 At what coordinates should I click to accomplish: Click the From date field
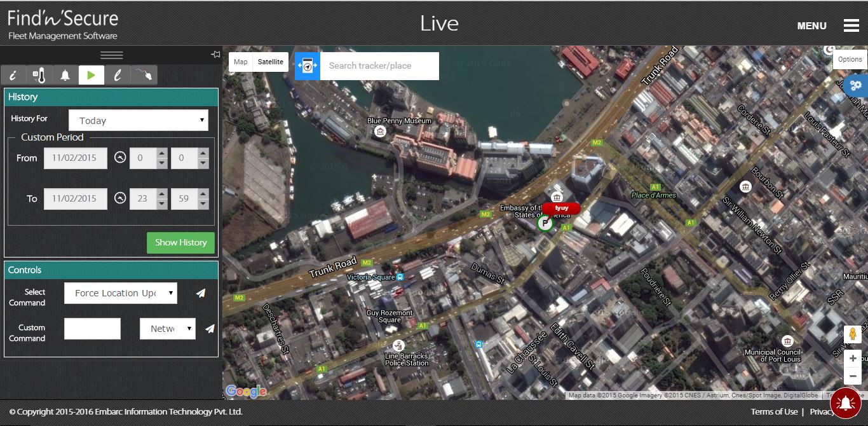pyautogui.click(x=74, y=158)
